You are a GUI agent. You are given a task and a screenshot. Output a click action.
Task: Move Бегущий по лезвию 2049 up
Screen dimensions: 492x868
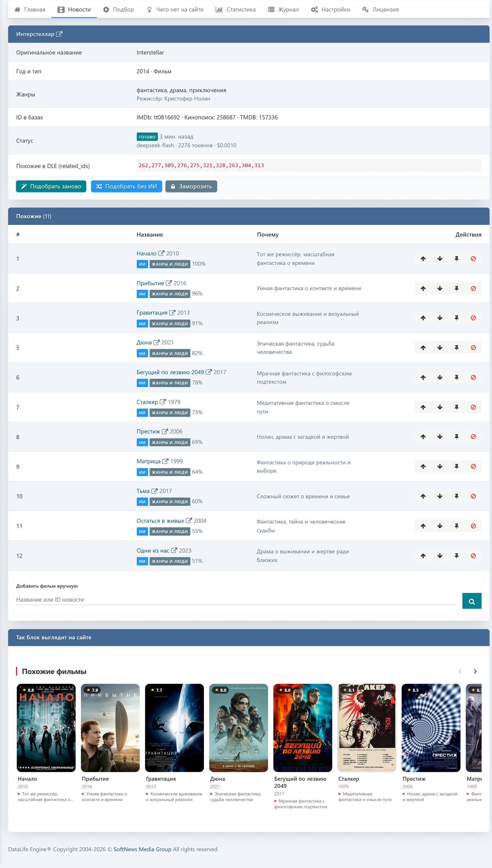click(x=423, y=377)
